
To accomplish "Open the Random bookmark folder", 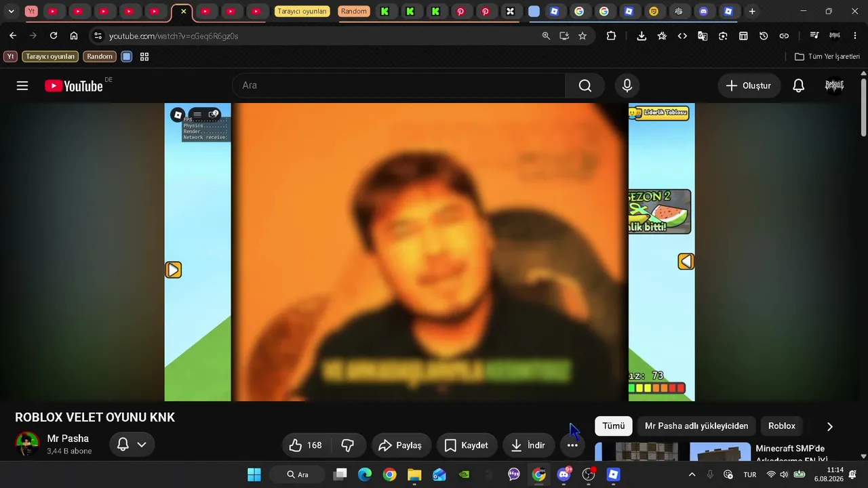I will click(100, 57).
